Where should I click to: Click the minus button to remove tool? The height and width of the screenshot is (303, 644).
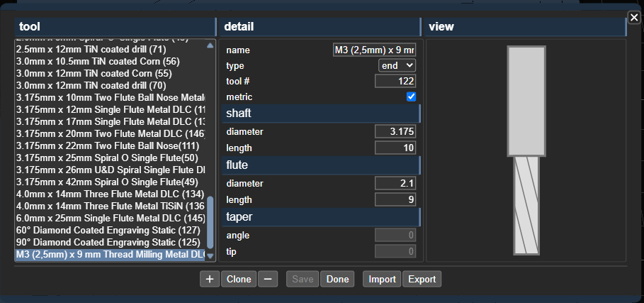tap(267, 279)
